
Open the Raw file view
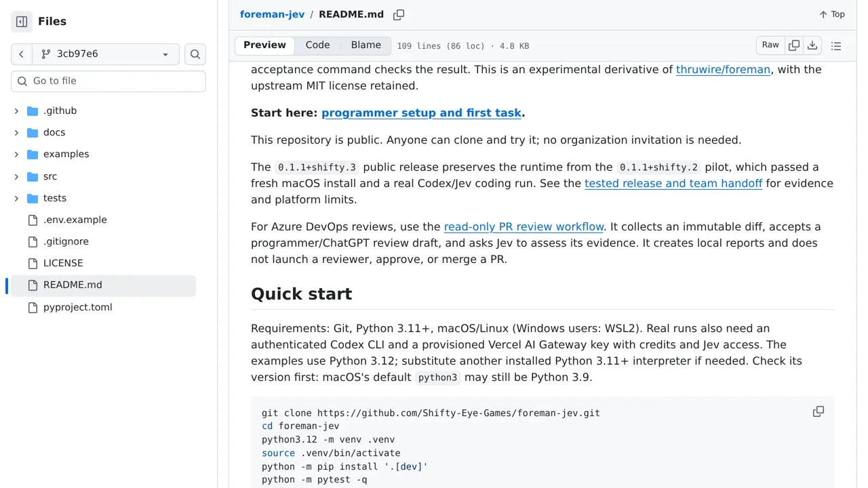point(770,45)
